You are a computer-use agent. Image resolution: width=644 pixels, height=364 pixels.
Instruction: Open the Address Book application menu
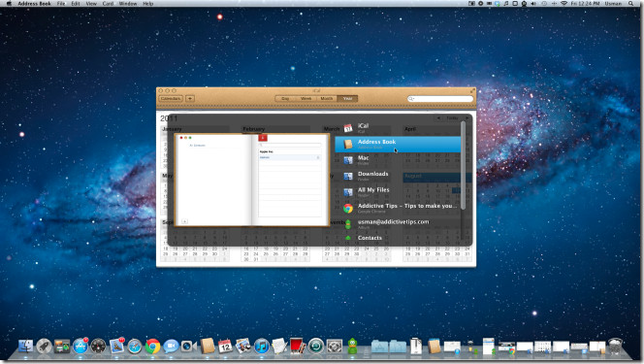(34, 3)
